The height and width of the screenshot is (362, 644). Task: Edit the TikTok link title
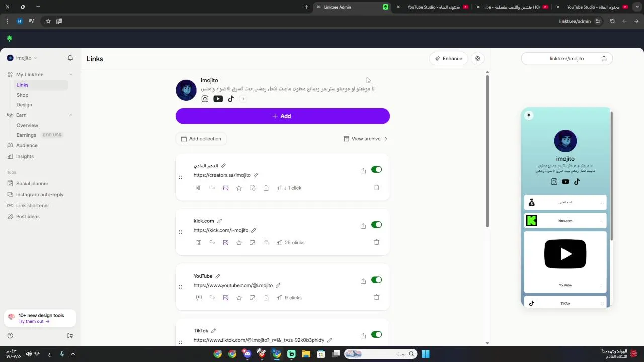click(x=213, y=331)
